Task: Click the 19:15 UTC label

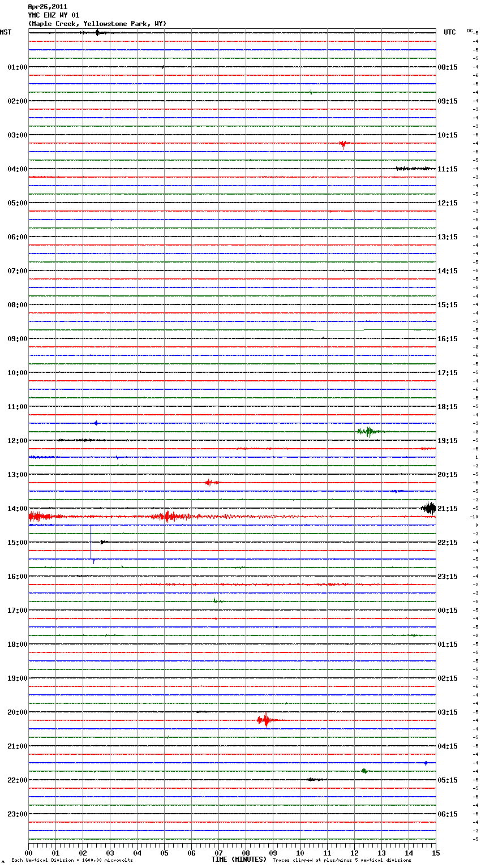Action: click(448, 441)
